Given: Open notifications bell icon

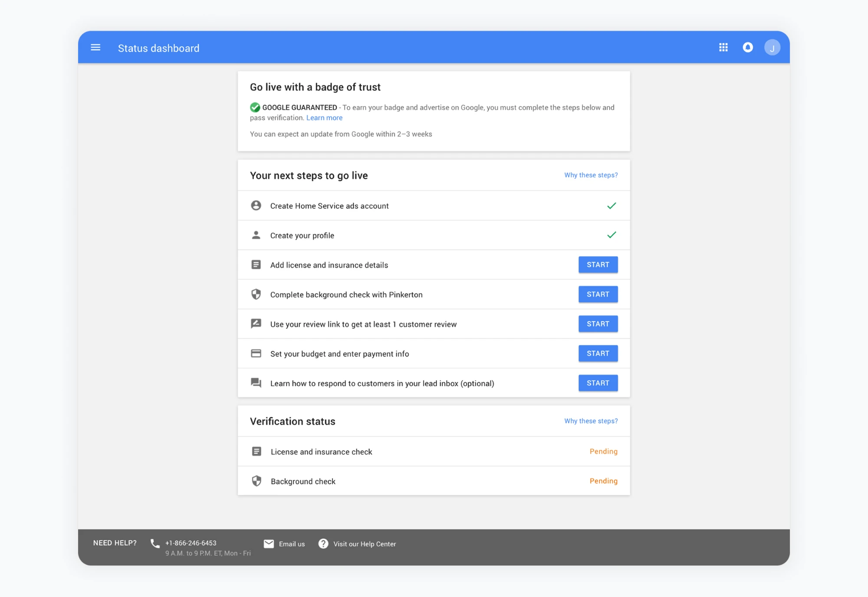Looking at the screenshot, I should pos(747,47).
